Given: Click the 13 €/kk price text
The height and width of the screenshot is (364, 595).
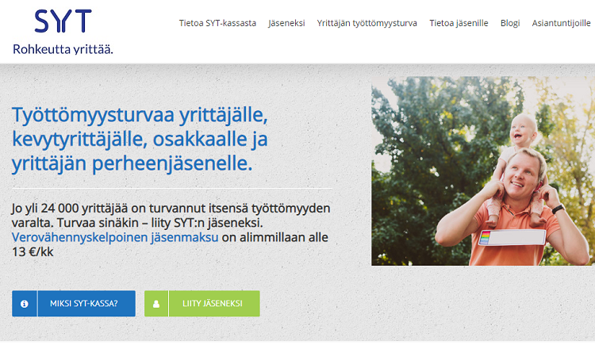Looking at the screenshot, I should pyautogui.click(x=33, y=252).
